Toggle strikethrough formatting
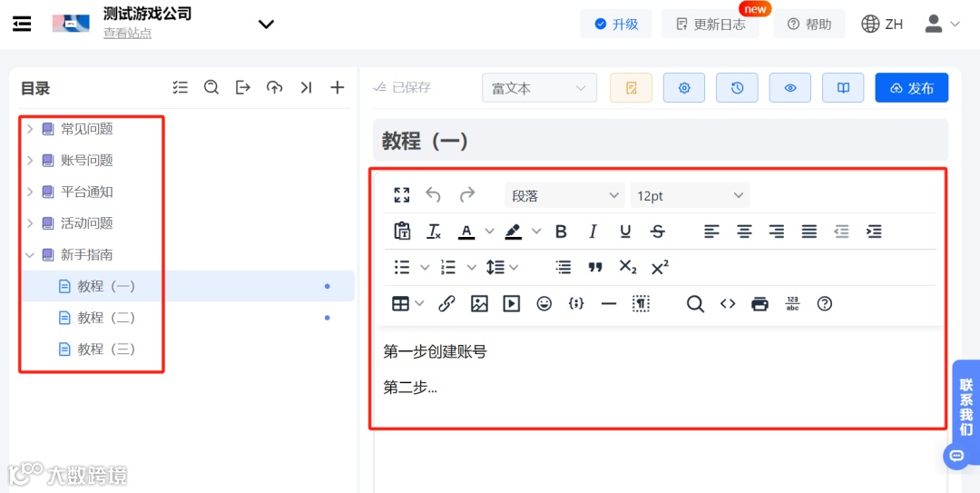This screenshot has height=493, width=980. (x=658, y=232)
